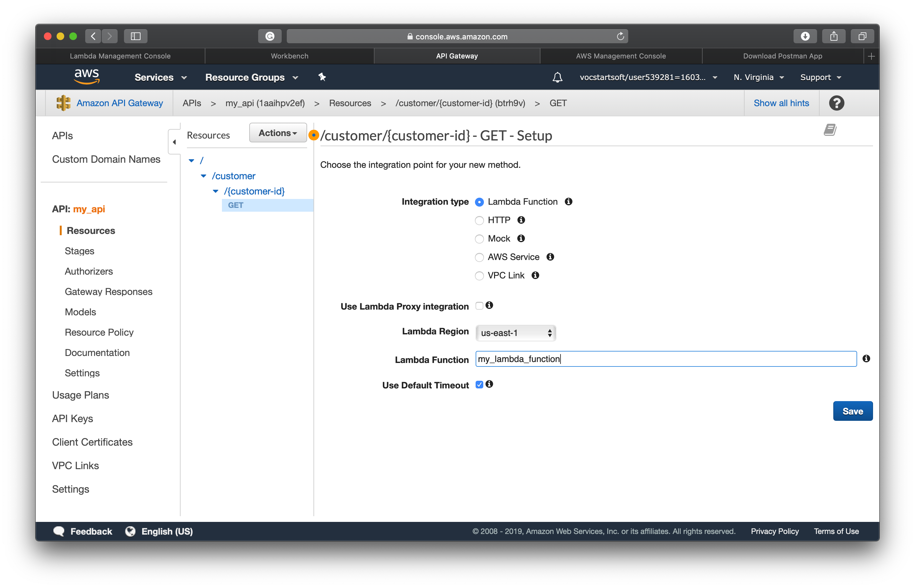Click the notifications bell icon

[x=557, y=78]
